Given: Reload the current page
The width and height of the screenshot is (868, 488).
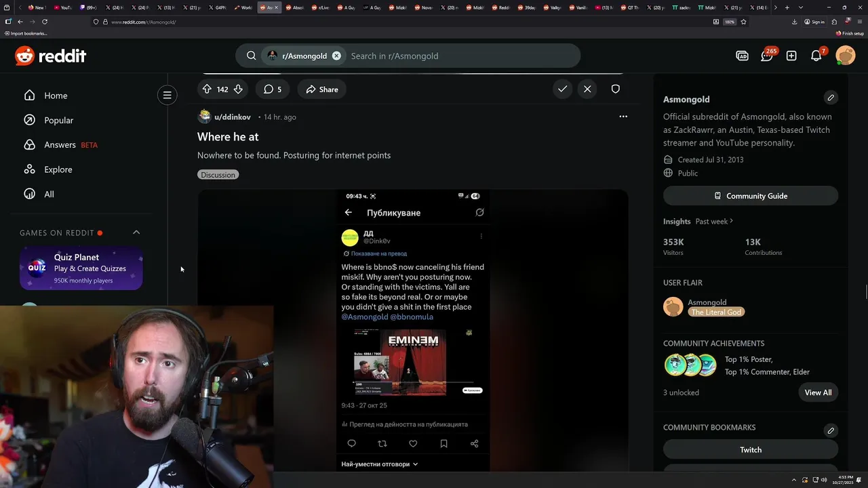Looking at the screenshot, I should tap(45, 22).
